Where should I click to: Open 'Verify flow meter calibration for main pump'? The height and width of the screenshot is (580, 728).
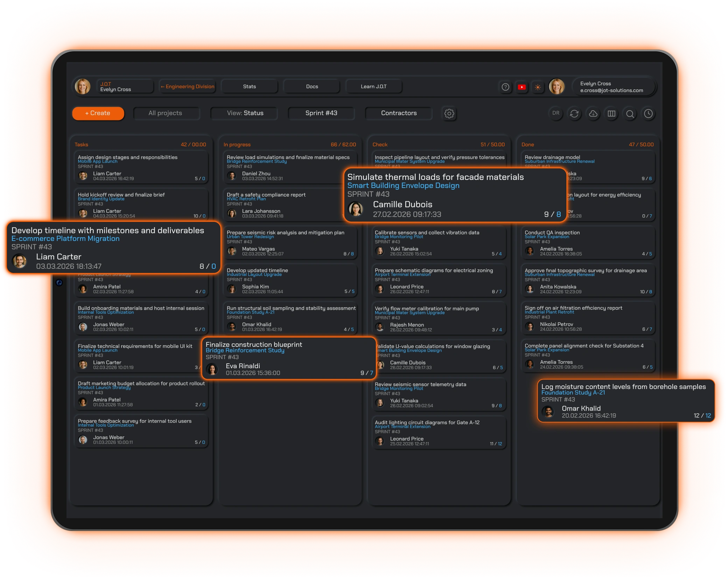(x=439, y=319)
